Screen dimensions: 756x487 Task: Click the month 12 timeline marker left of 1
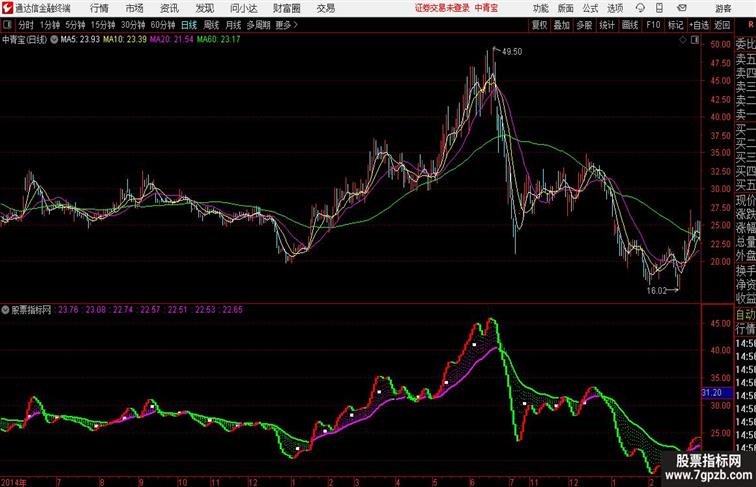coord(252,482)
